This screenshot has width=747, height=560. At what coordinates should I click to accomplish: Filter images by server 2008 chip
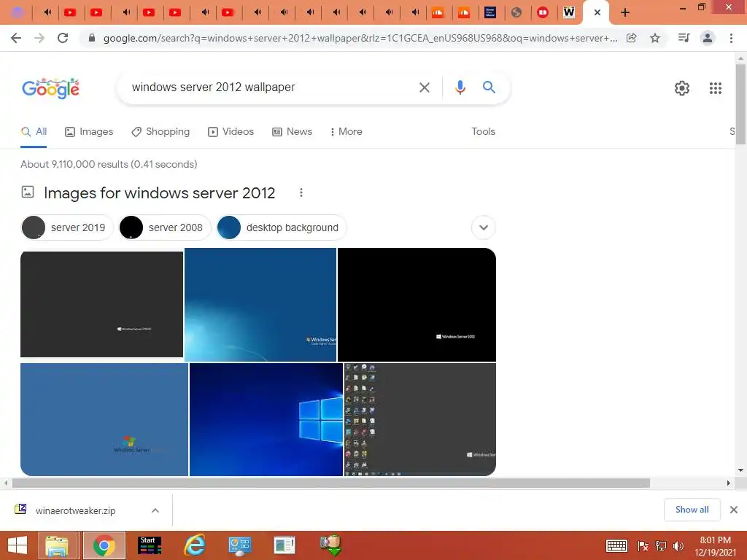(x=164, y=227)
